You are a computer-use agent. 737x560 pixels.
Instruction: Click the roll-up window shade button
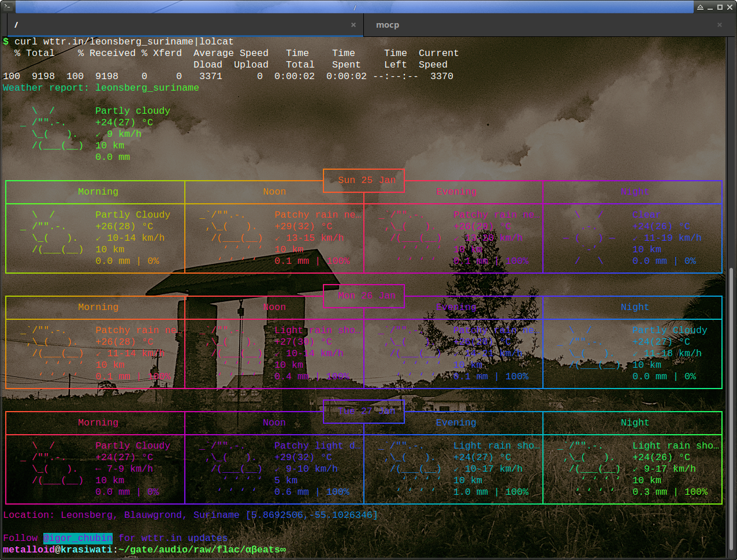pos(700,7)
